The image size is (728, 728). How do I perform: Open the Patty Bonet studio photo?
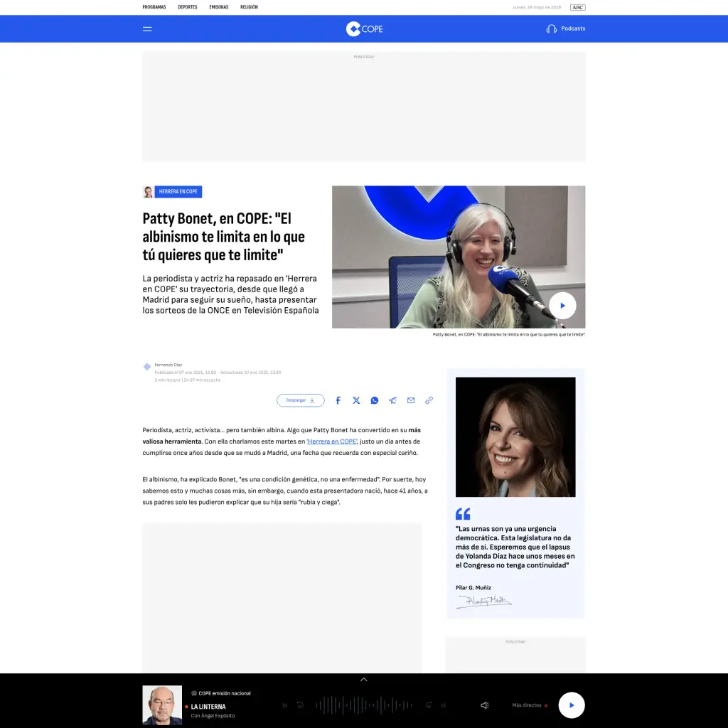(x=459, y=257)
